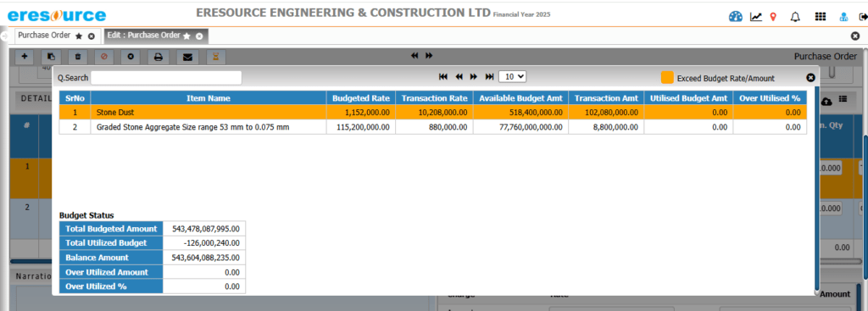Jump to last page in budget popup
This screenshot has height=311, width=868.
pos(489,76)
